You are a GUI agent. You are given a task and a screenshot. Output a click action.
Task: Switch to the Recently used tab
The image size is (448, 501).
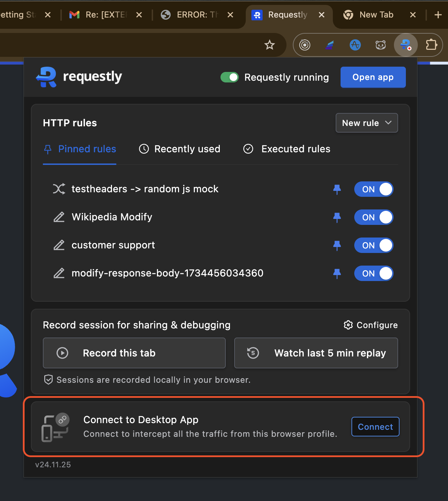click(x=180, y=149)
